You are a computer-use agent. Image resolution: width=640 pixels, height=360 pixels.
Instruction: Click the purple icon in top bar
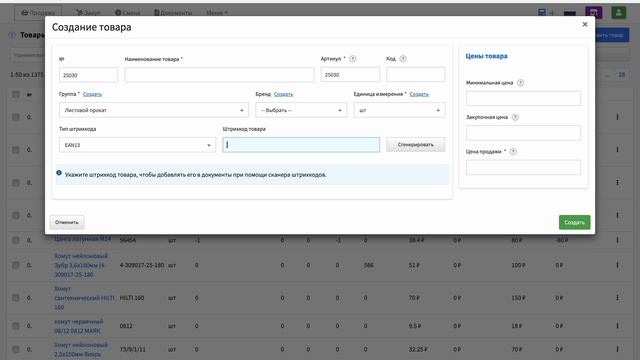(593, 13)
